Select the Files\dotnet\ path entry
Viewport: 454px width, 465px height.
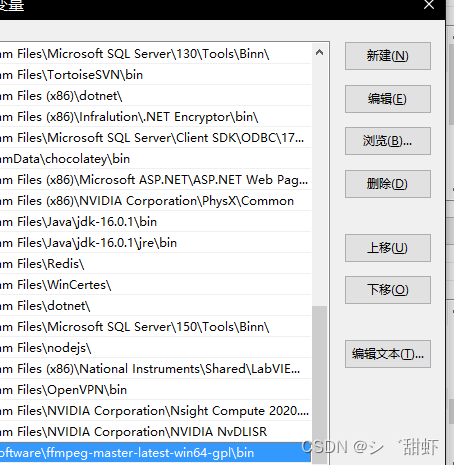pyautogui.click(x=155, y=306)
